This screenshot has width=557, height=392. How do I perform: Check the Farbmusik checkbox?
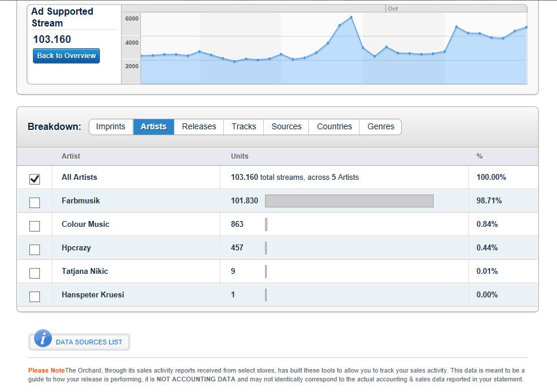[x=35, y=203]
